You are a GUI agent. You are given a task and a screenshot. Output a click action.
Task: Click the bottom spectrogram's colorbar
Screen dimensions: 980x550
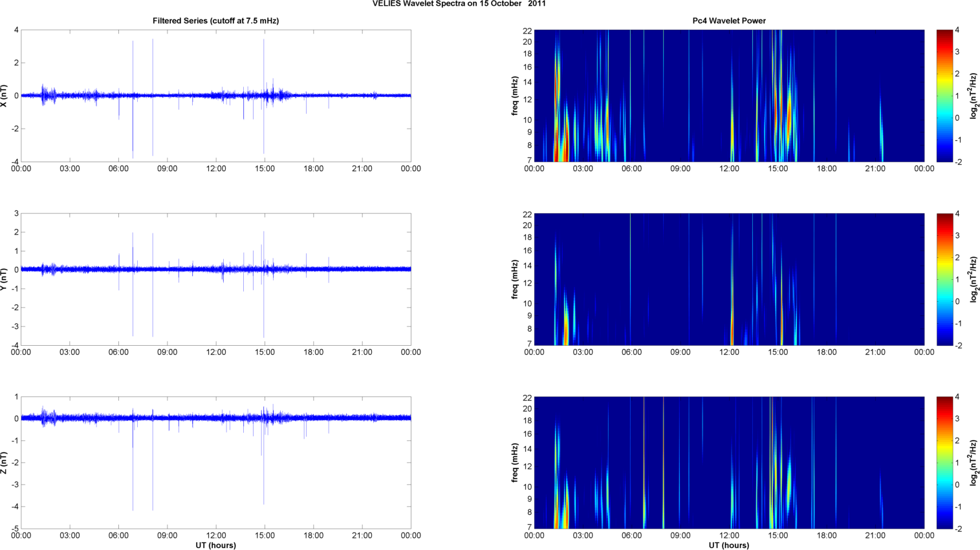coord(944,463)
